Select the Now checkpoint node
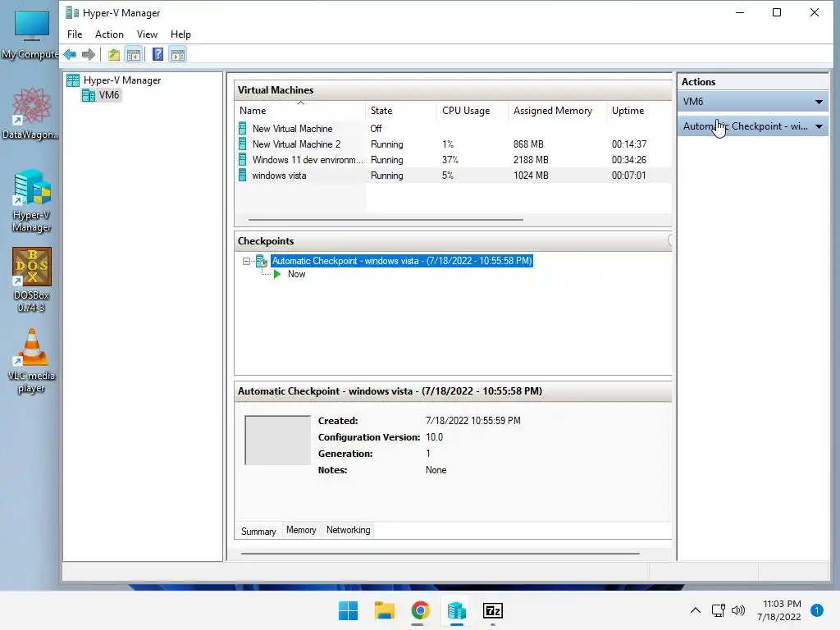Screen dimensions: 840x630 click(296, 274)
